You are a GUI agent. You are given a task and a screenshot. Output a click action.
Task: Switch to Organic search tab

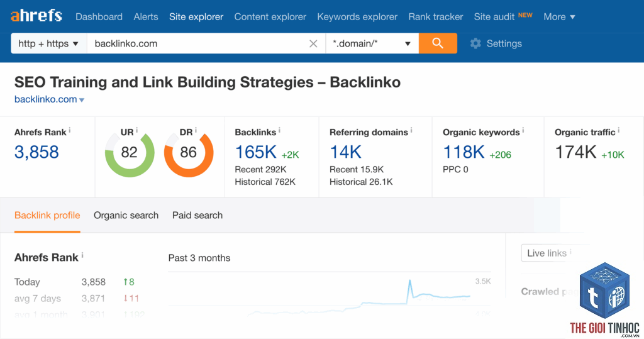click(x=126, y=215)
